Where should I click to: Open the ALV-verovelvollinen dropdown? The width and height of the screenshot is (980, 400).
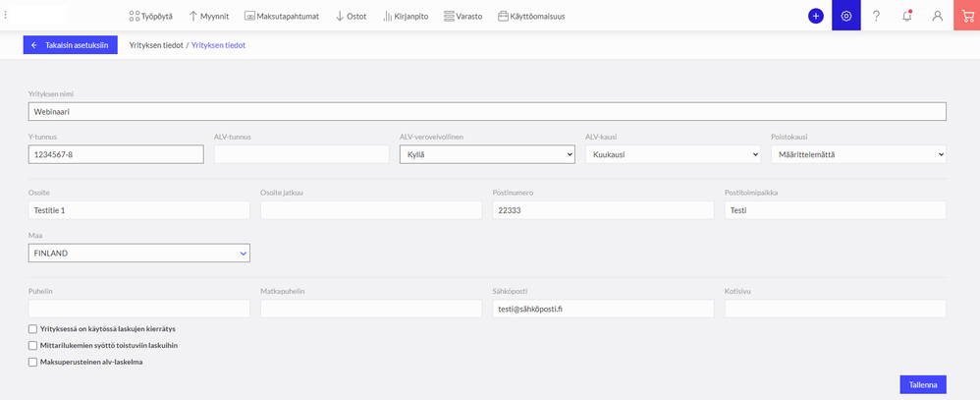click(x=487, y=154)
